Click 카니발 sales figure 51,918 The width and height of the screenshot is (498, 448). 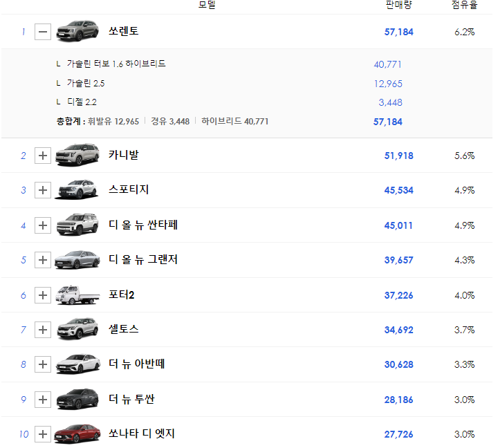pyautogui.click(x=398, y=156)
